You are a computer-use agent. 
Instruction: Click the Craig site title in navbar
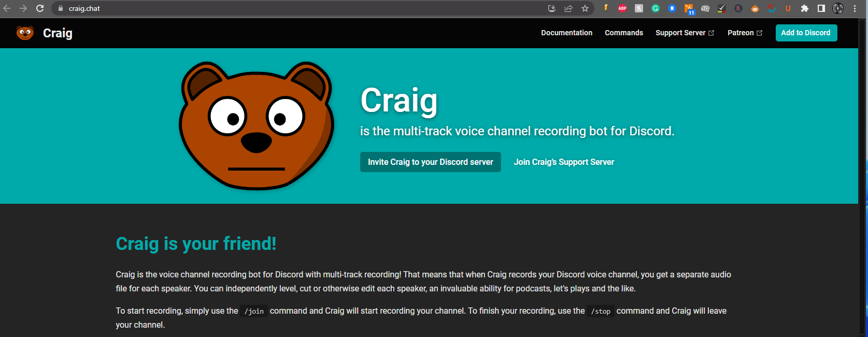[58, 33]
